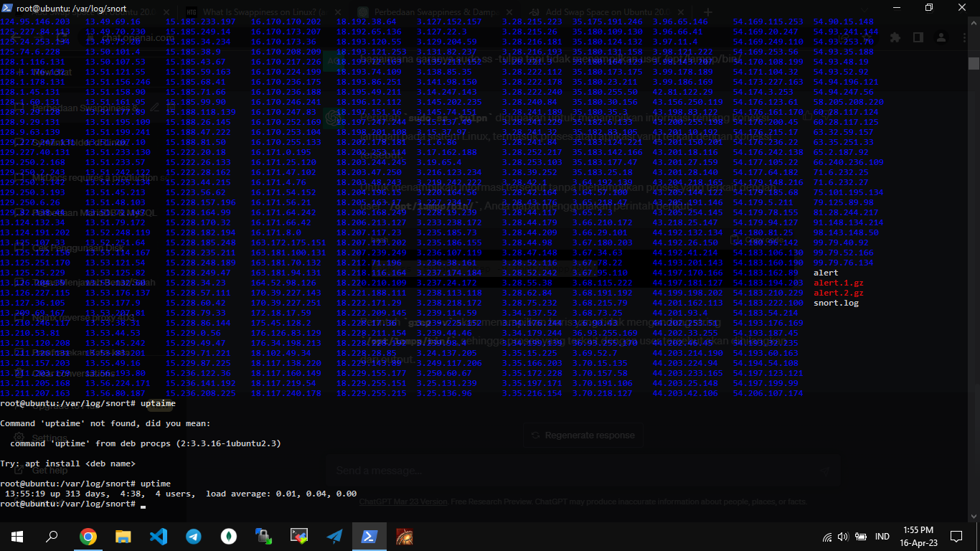The image size is (980, 551).
Task: Open the volume speaker control in tray
Action: (842, 537)
